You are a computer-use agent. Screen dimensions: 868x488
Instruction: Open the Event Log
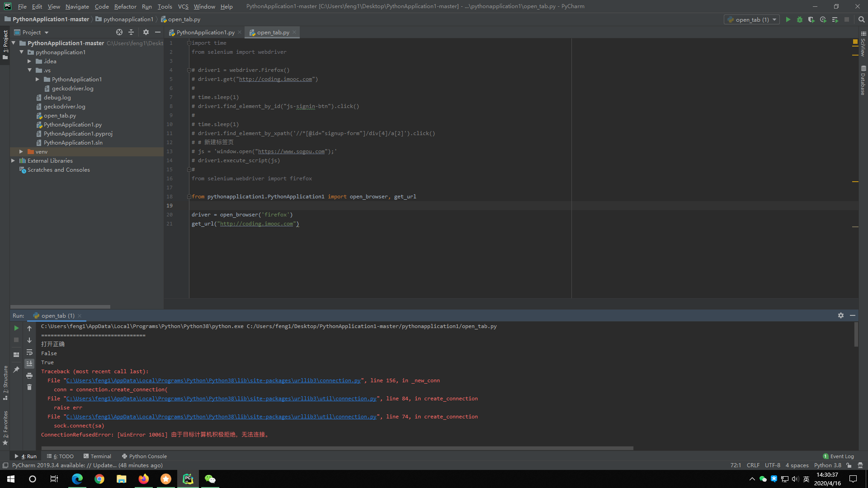[839, 456]
